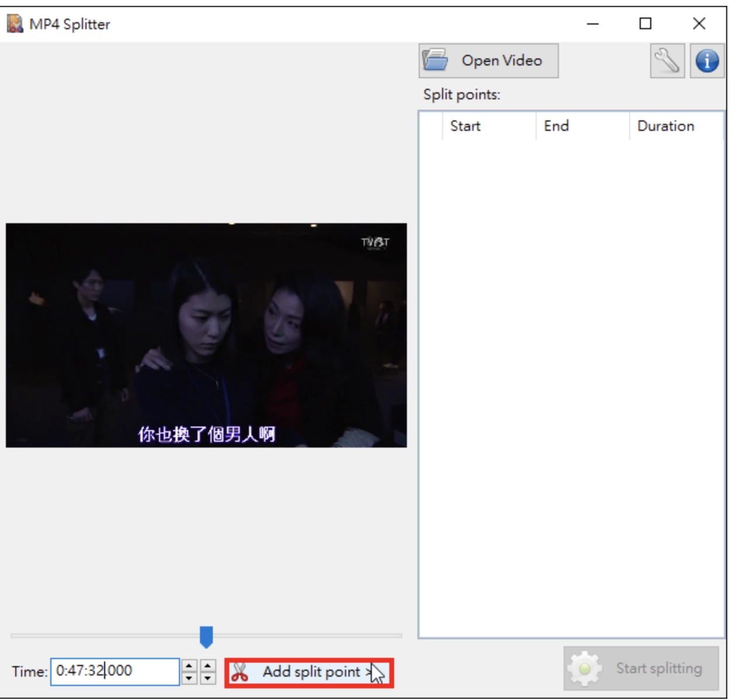Open the settings wrench icon
The height and width of the screenshot is (700, 732).
[x=667, y=61]
